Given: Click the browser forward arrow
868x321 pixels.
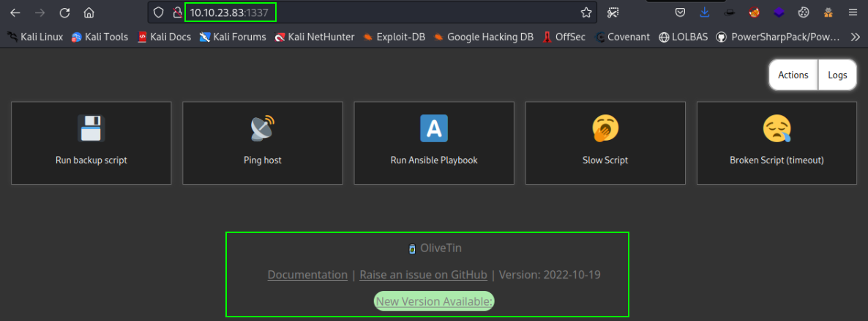Looking at the screenshot, I should tap(40, 12).
